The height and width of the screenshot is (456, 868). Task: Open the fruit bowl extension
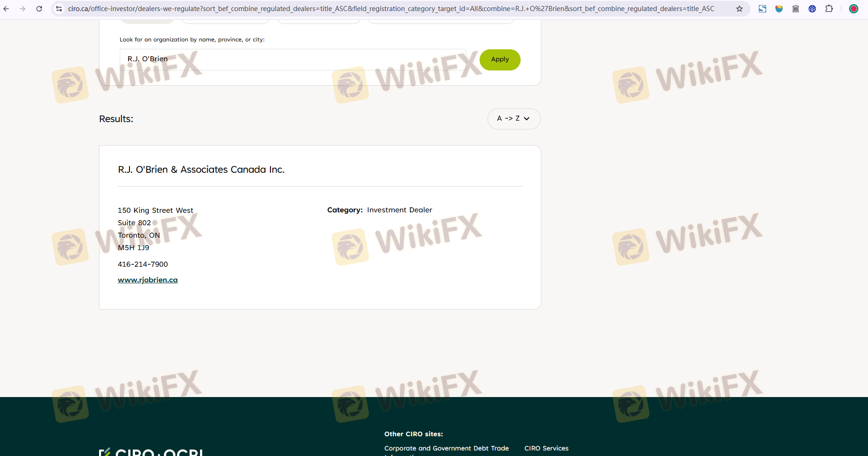[x=779, y=9]
